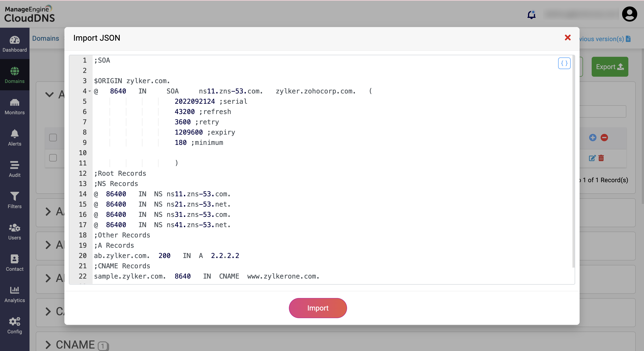Collapse the SOA block at line 4
644x351 pixels.
coord(89,91)
